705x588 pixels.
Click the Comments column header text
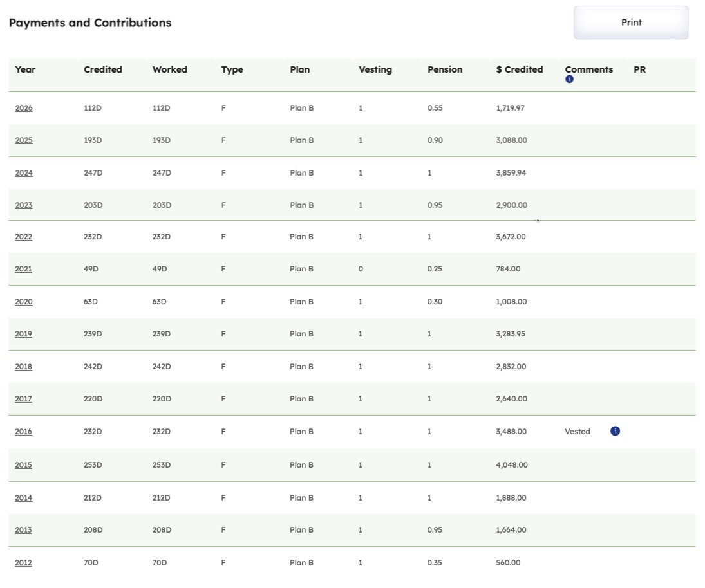coord(589,69)
